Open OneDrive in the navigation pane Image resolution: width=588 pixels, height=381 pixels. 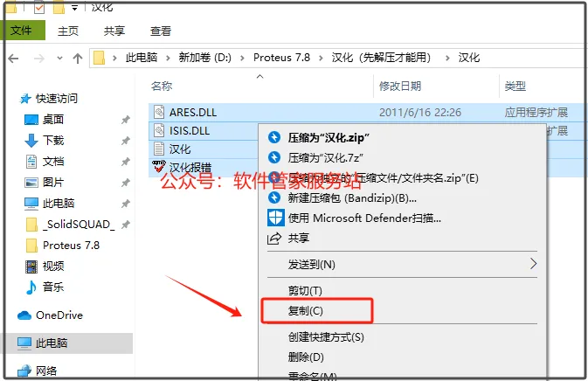(x=59, y=315)
